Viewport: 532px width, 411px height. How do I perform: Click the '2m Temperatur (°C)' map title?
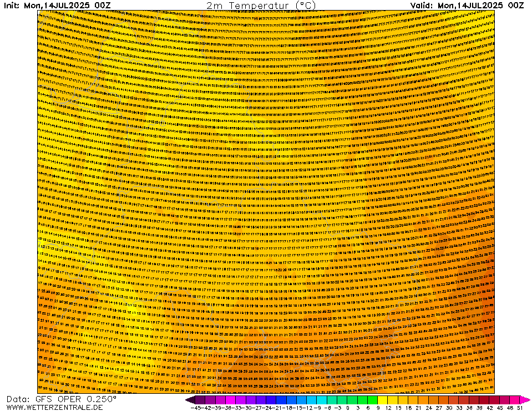coord(261,6)
